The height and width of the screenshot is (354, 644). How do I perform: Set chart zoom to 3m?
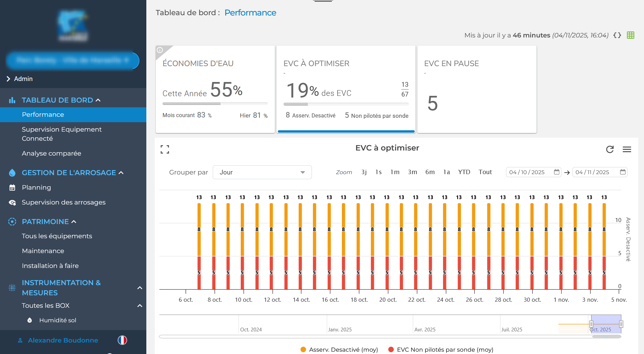[x=412, y=172]
